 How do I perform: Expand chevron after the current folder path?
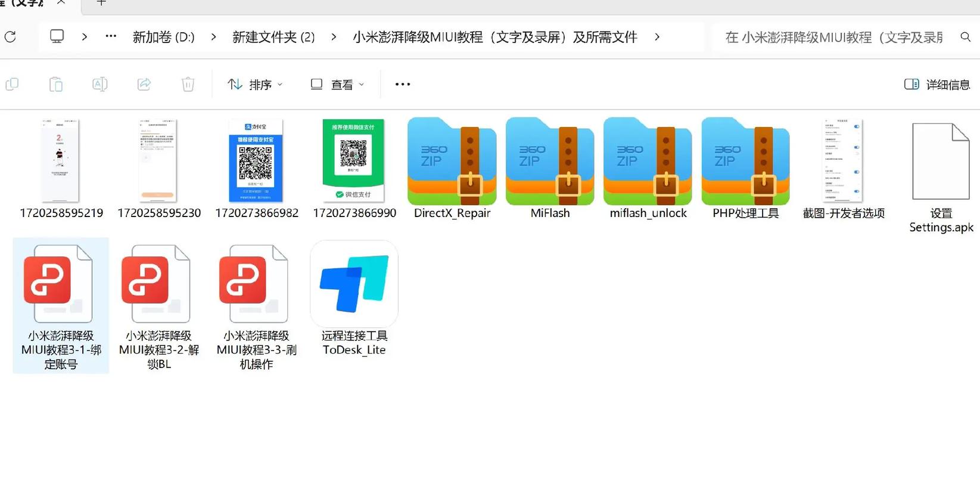(657, 37)
